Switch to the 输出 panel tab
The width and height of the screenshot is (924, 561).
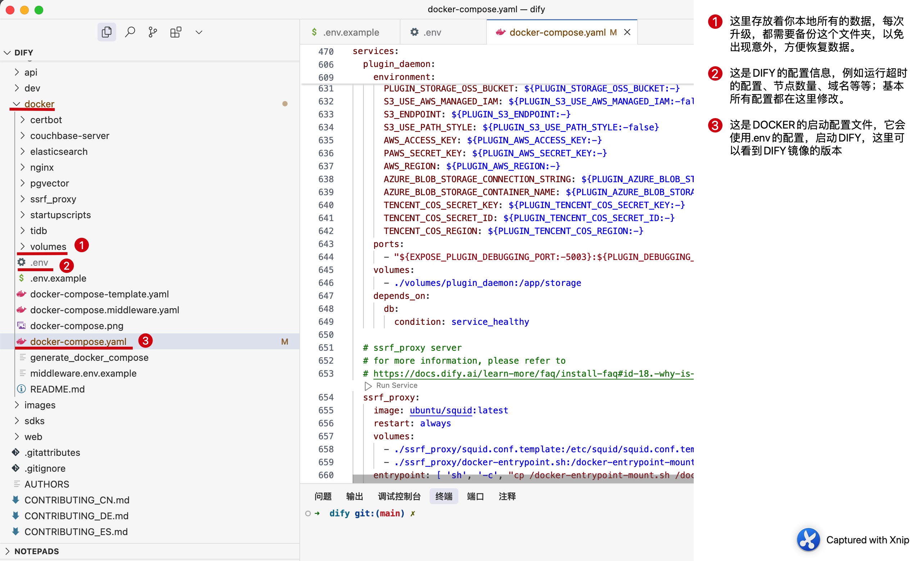click(x=354, y=497)
